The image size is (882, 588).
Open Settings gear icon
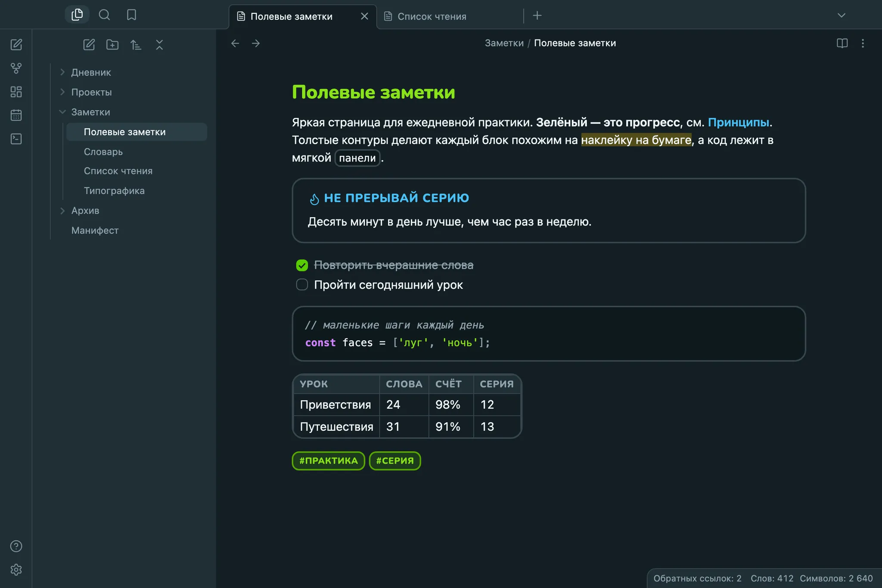pyautogui.click(x=16, y=569)
